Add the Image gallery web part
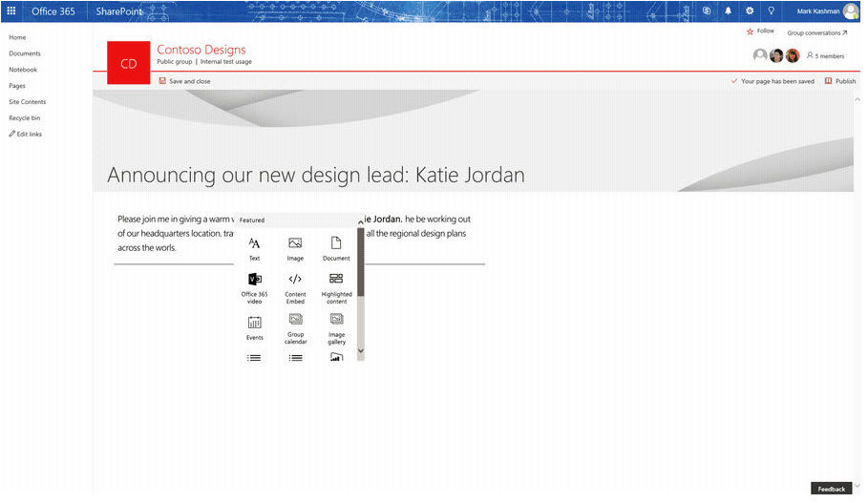This screenshot has height=503, width=868. click(x=336, y=328)
